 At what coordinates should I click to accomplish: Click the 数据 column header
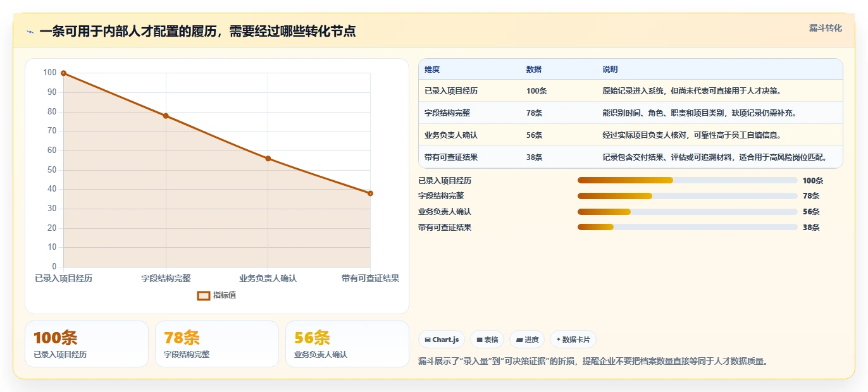(534, 70)
